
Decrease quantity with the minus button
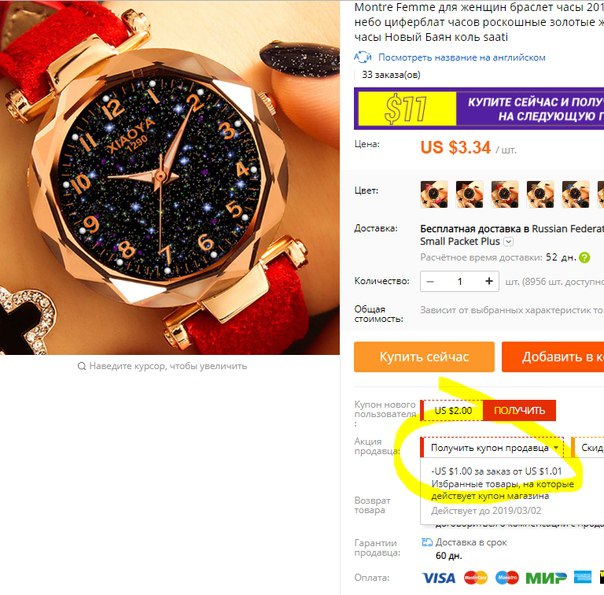[430, 282]
